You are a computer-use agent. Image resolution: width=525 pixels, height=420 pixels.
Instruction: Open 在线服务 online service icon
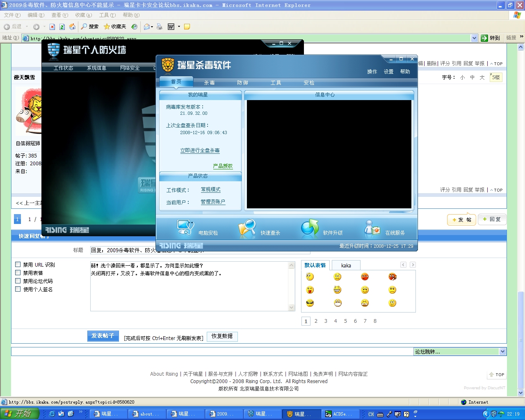tap(372, 228)
